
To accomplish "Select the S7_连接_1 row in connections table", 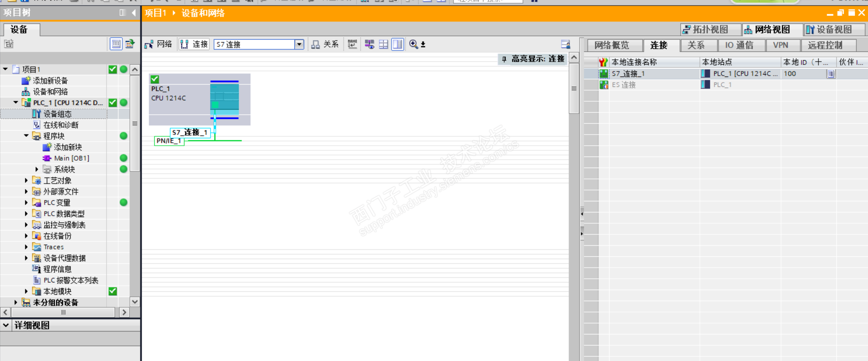I will (726, 74).
